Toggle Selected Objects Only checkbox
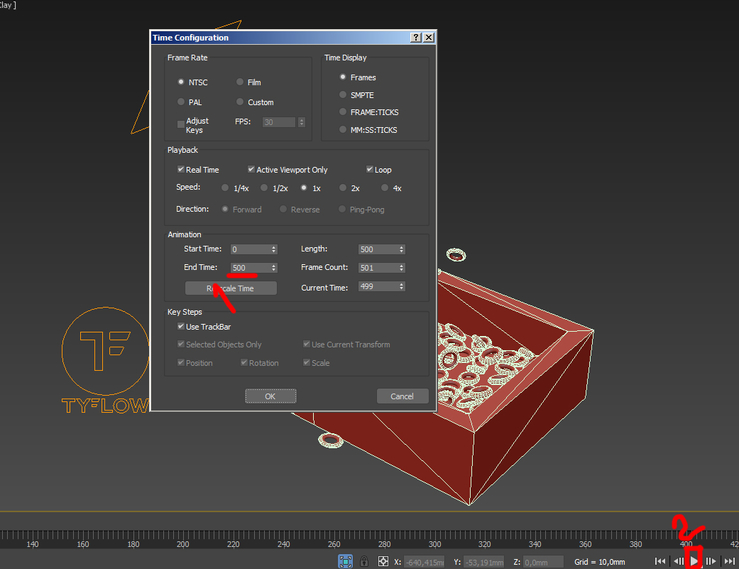739x569 pixels. pos(181,344)
